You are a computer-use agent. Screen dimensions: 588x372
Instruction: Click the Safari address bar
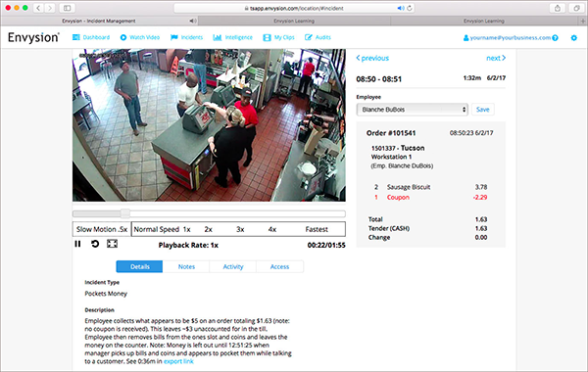(294, 8)
